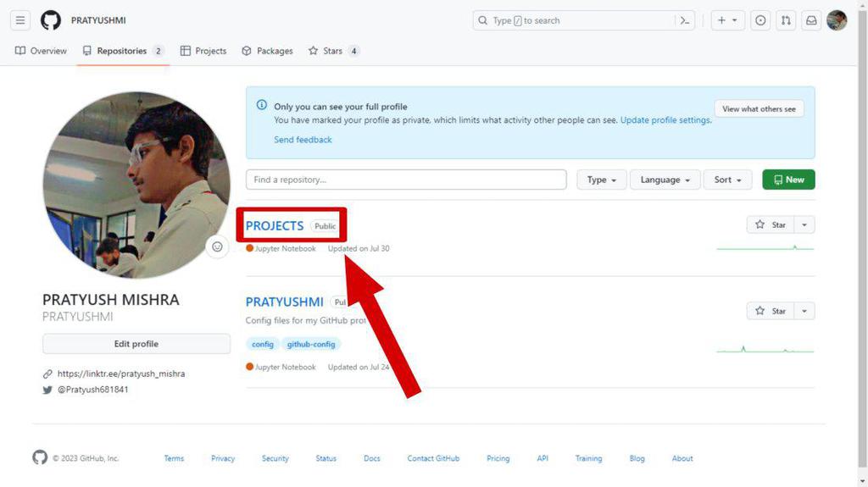This screenshot has width=868, height=487.
Task: Expand star list dropdown for PROJECTS repo
Action: coord(804,224)
